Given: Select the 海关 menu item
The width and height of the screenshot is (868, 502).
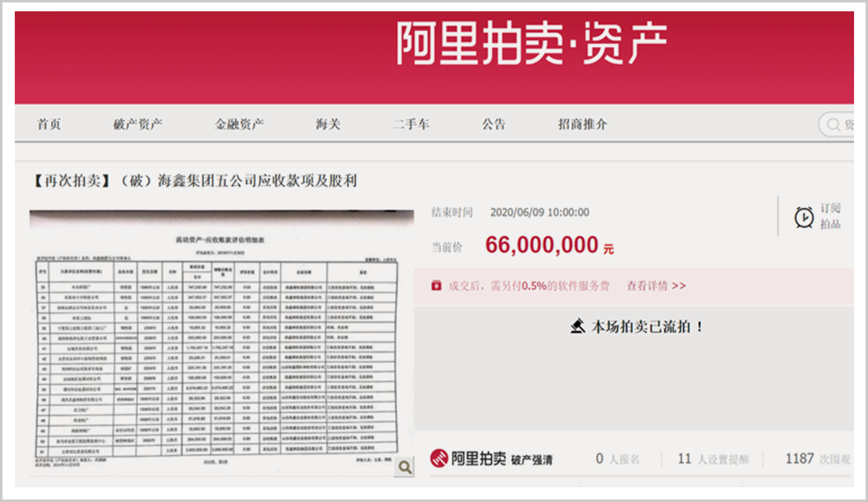Looking at the screenshot, I should click(x=328, y=124).
